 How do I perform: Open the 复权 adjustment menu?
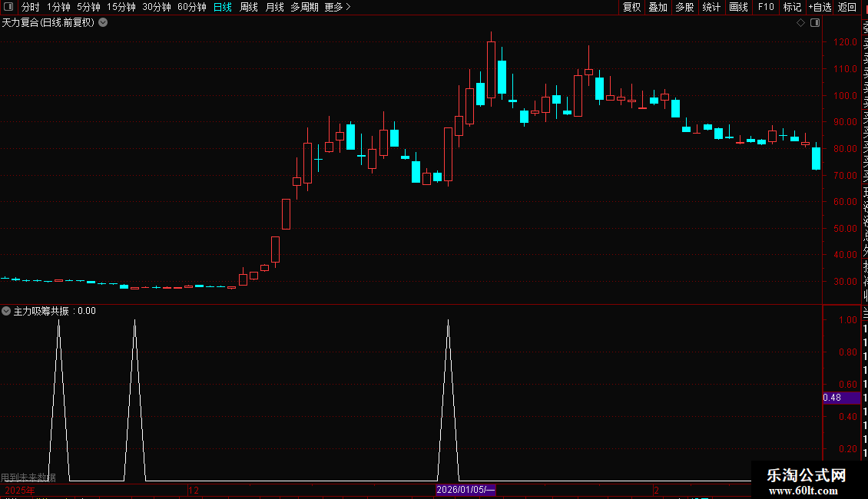(631, 7)
